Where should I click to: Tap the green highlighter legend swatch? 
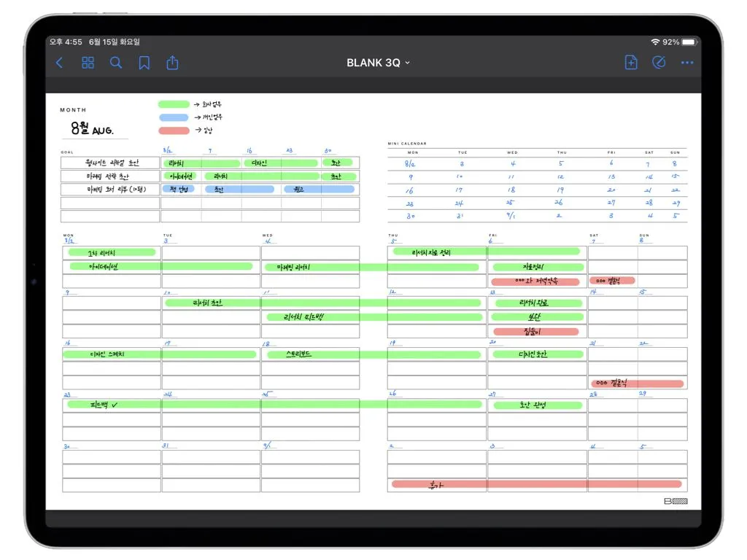[174, 104]
